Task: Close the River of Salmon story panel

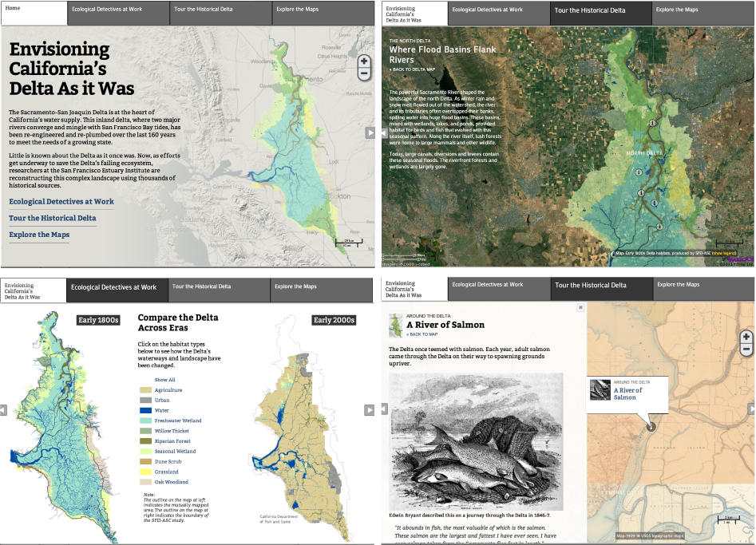Action: click(x=580, y=307)
